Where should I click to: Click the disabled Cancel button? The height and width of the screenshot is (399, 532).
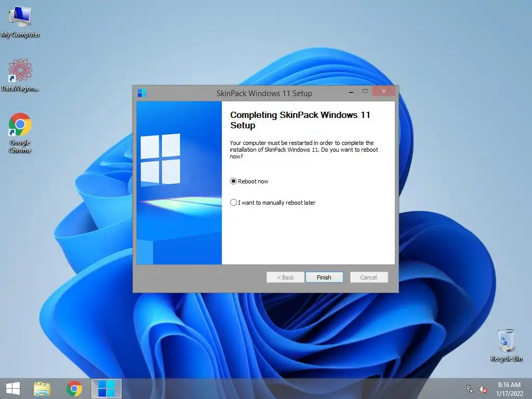369,277
